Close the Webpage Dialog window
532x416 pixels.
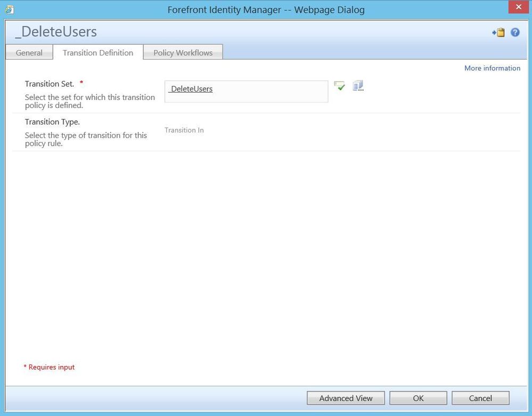click(519, 7)
